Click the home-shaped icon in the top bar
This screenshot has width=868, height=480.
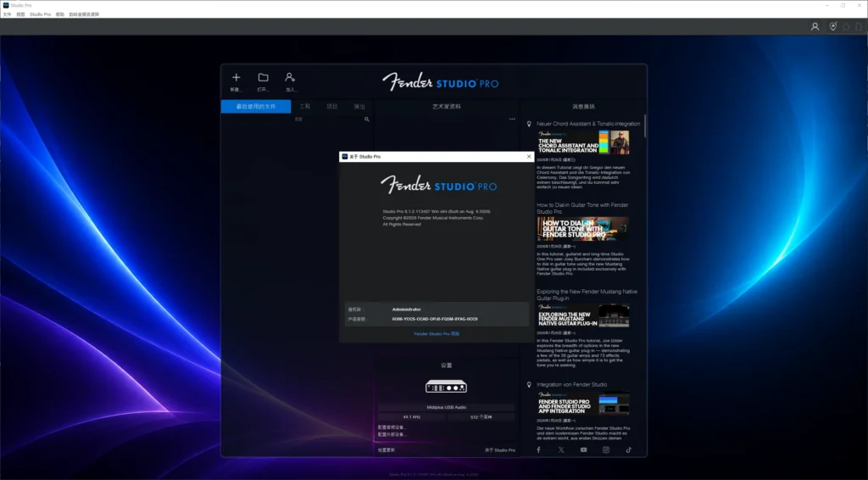[x=846, y=26]
